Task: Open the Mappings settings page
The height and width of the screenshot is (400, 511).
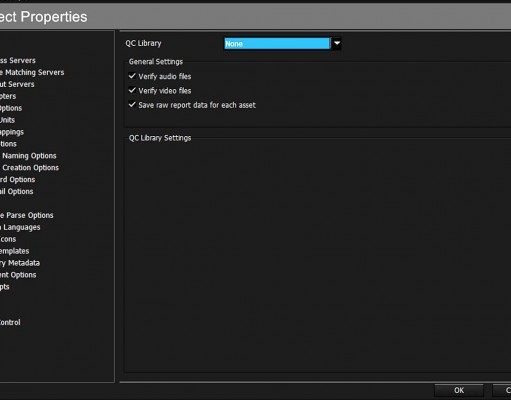Action: pyautogui.click(x=12, y=132)
